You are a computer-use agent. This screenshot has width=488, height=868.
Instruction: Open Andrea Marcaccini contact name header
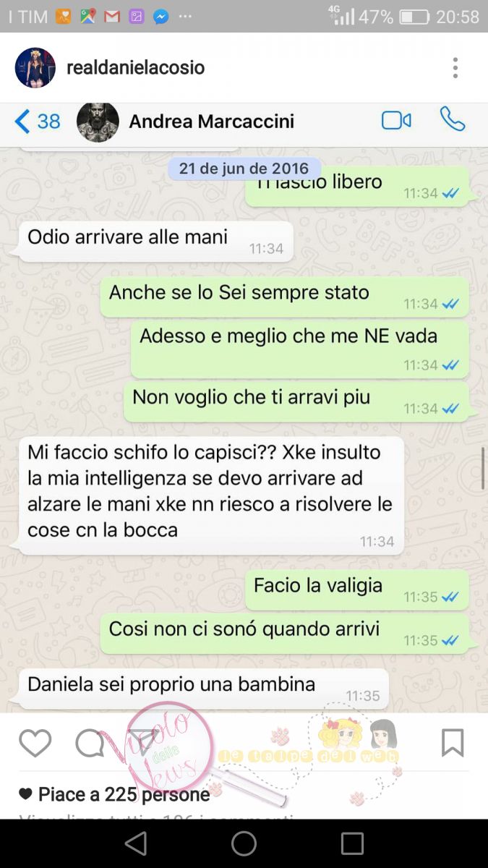click(x=212, y=121)
